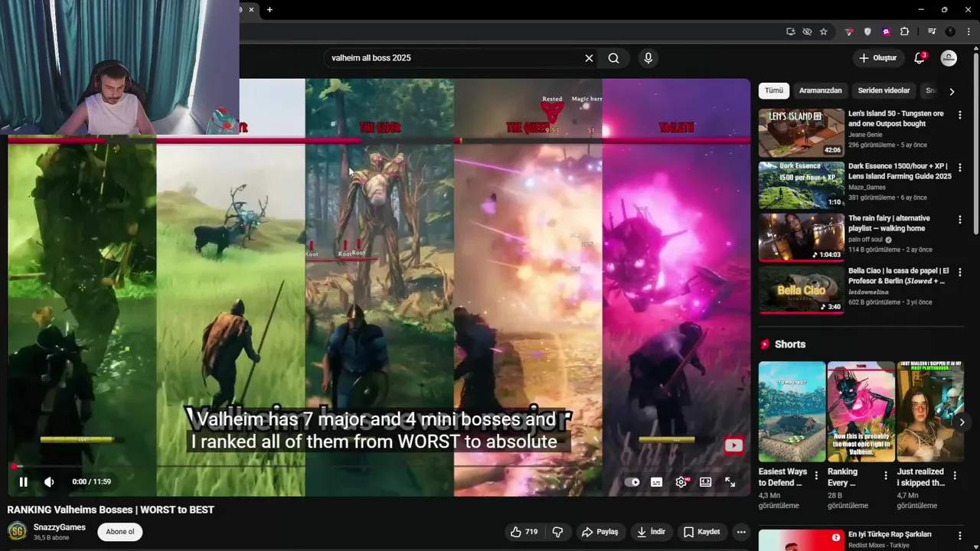The image size is (980, 551).
Task: Open options for Just realized short
Action: [955, 476]
